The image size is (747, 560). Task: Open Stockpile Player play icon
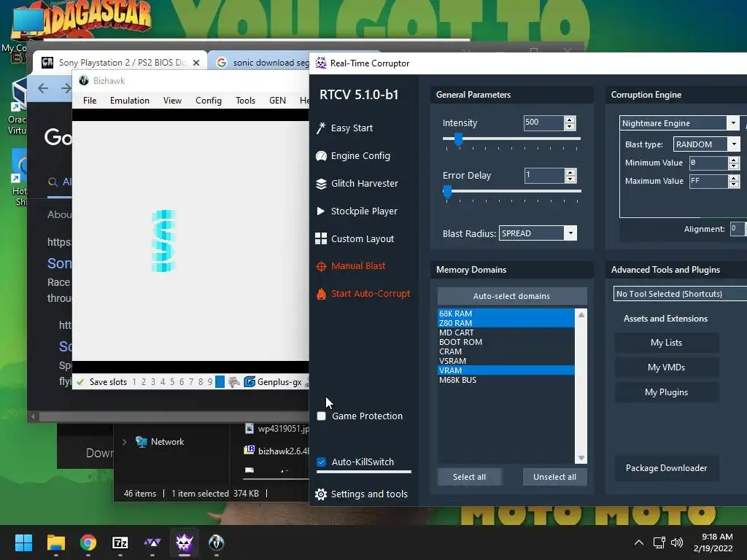(321, 211)
